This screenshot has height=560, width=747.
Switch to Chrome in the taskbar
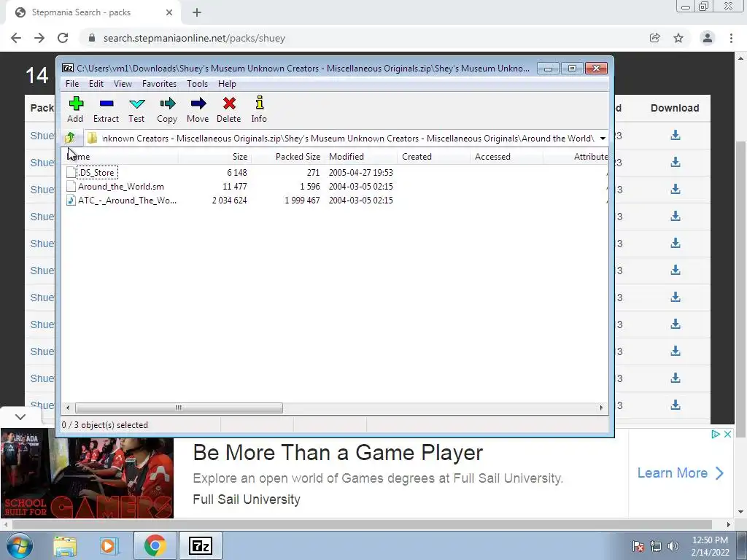click(155, 545)
